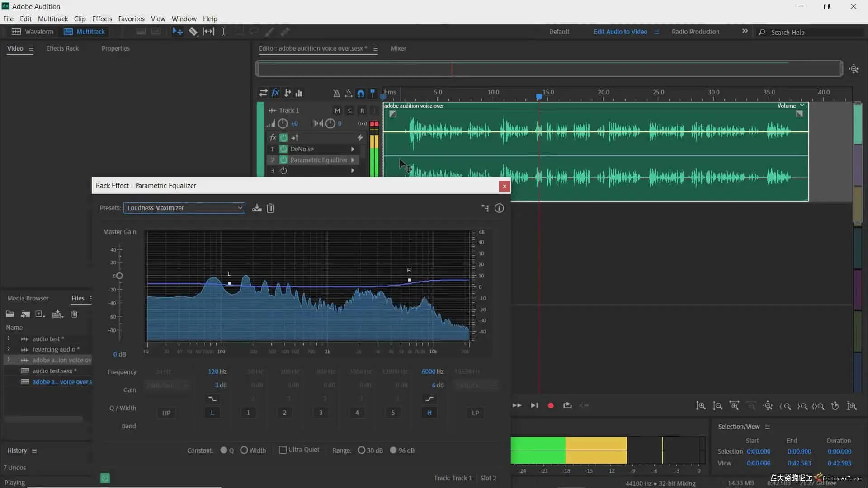Image resolution: width=868 pixels, height=488 pixels.
Task: Switch to Waveform view
Action: click(x=32, y=32)
